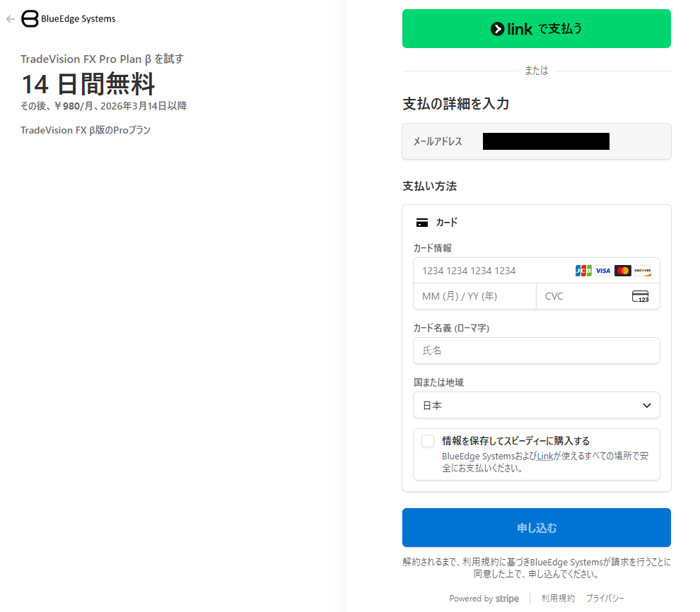Screen dimensions: 700x612
Task: Click the chevron arrow in 日本 selector
Action: click(x=646, y=405)
